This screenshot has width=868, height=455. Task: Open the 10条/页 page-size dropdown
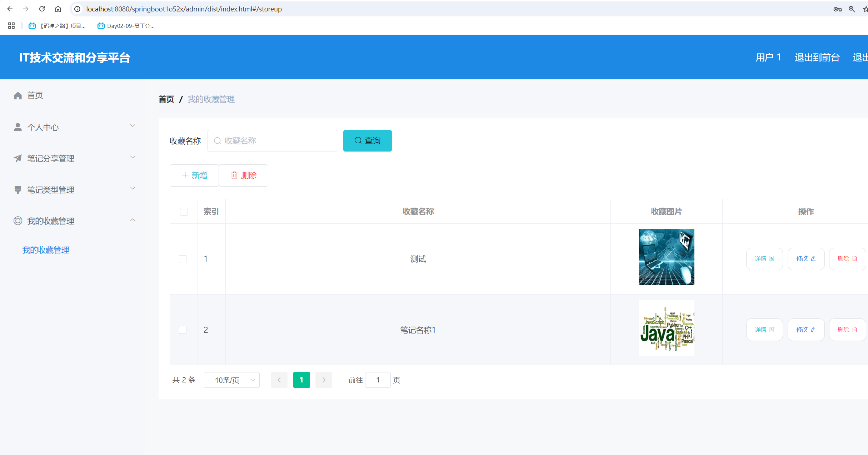[231, 380]
